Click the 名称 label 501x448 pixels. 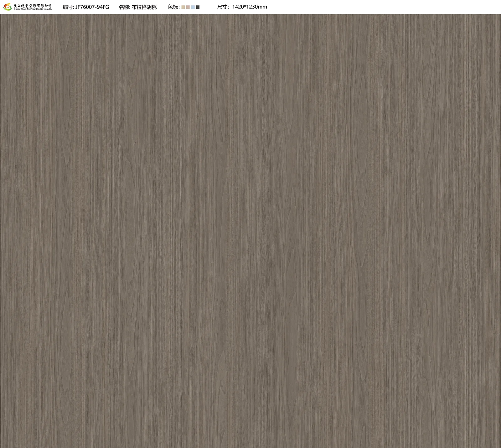(x=124, y=7)
